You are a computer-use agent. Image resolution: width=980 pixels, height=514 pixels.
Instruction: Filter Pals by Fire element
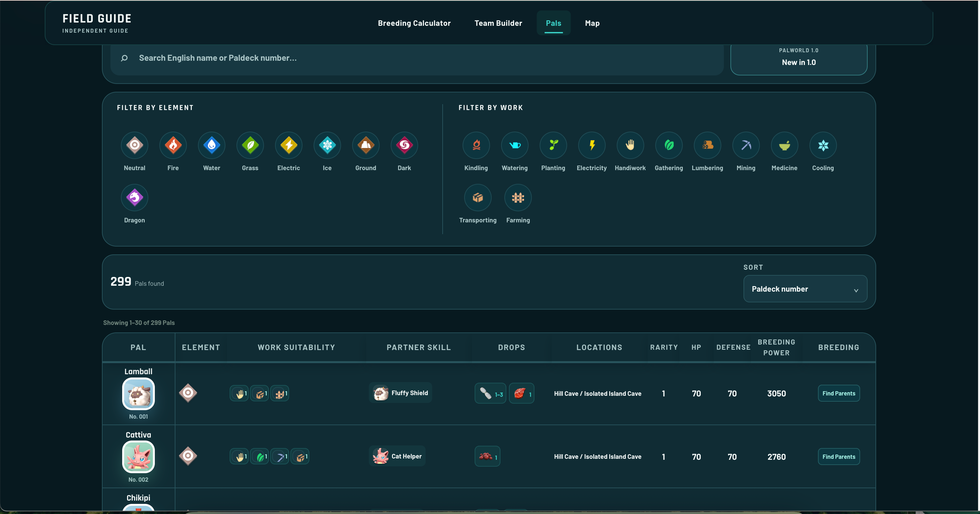(x=173, y=145)
